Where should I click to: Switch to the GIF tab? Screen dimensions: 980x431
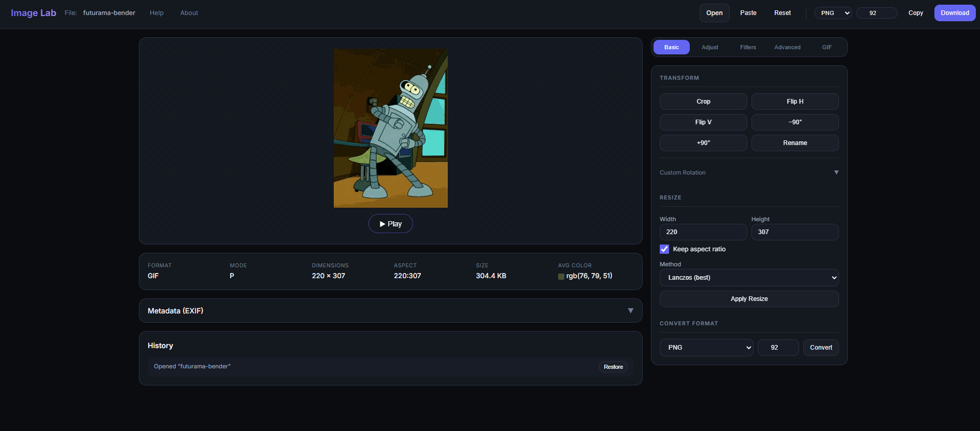click(827, 47)
